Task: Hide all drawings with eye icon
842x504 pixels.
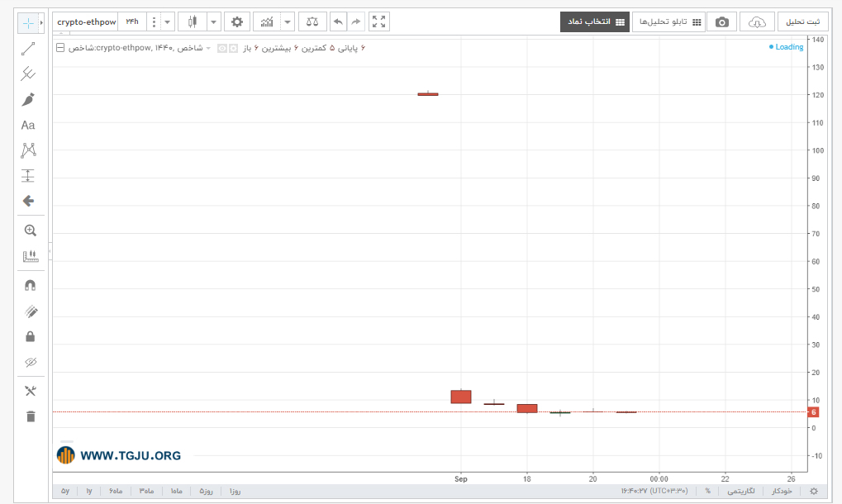Action: click(x=31, y=362)
